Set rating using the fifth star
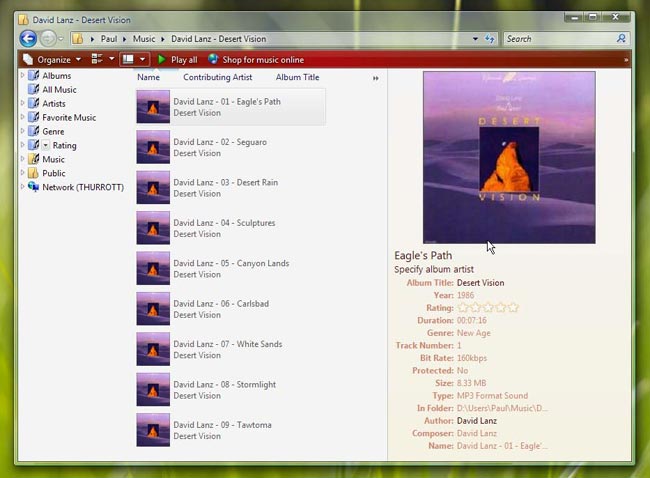The width and height of the screenshot is (650, 478). pyautogui.click(x=514, y=308)
